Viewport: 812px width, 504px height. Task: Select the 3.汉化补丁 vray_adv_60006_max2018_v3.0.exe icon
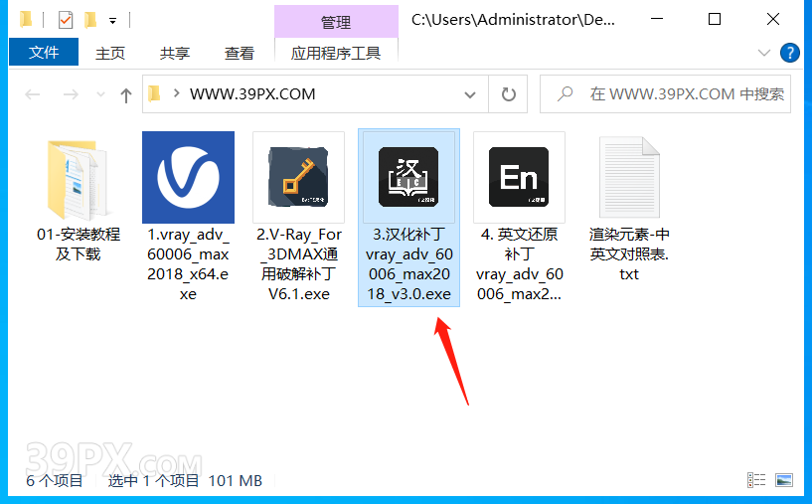408,177
